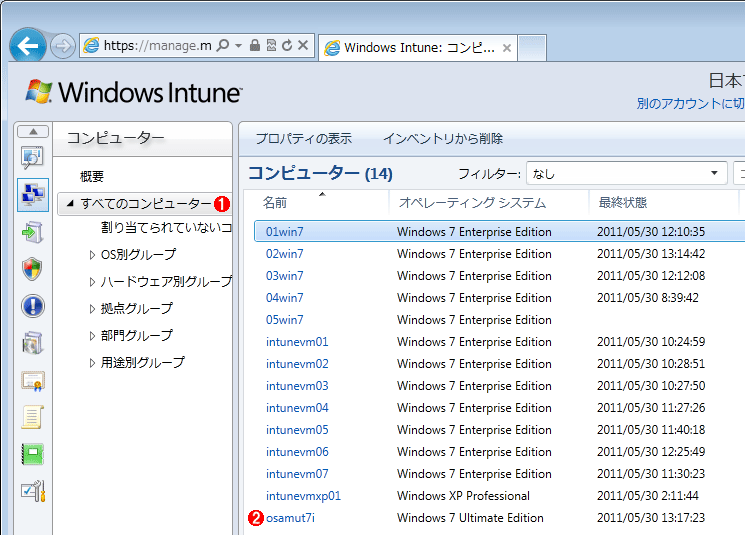
Task: Open the フィルター dropdown set to なし
Action: click(626, 173)
